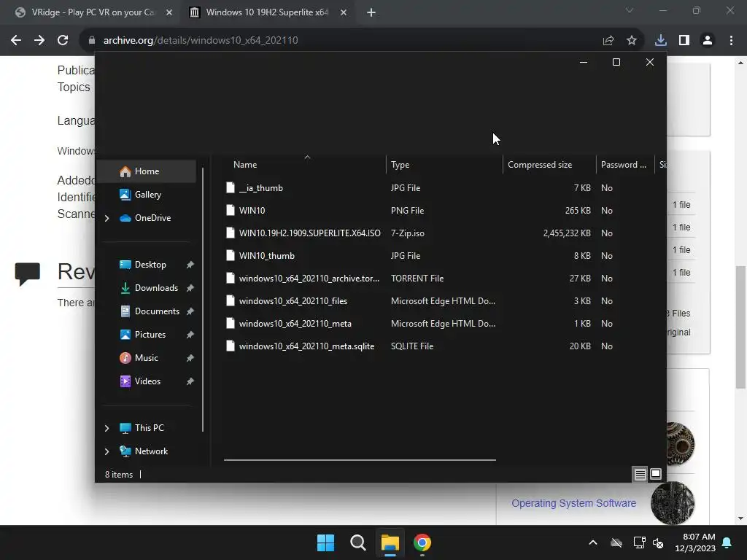
Task: Open Home in Explorer sidebar
Action: [146, 171]
